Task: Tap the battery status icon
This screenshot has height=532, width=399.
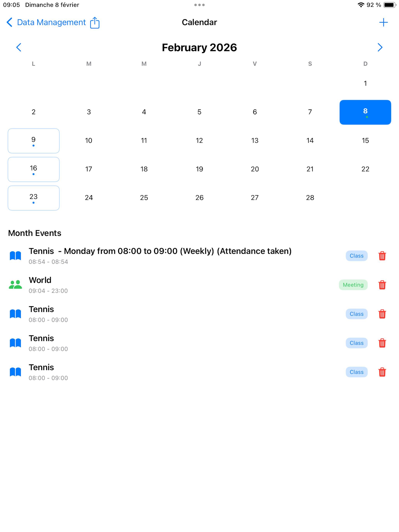Action: (390, 5)
